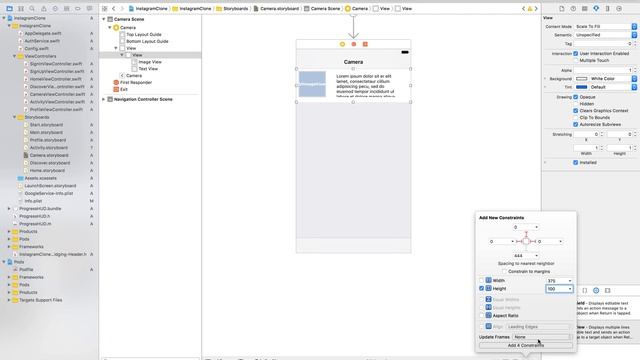The image size is (640, 360).
Task: Show the Quick Help inspector
Action: point(573,8)
